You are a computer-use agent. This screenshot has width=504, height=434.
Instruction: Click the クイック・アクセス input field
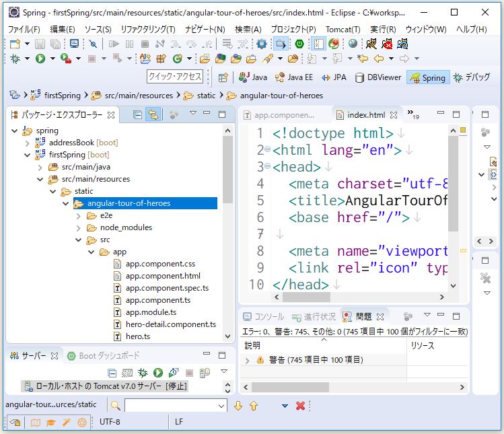point(175,77)
